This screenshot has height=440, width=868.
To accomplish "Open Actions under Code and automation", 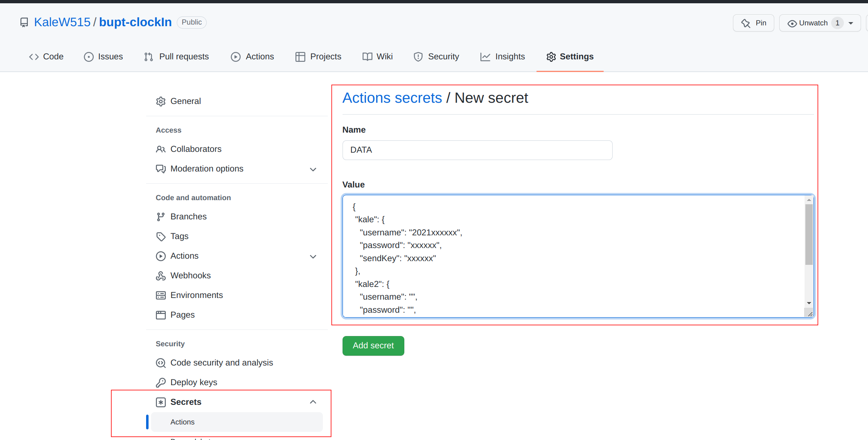I will tap(237, 256).
